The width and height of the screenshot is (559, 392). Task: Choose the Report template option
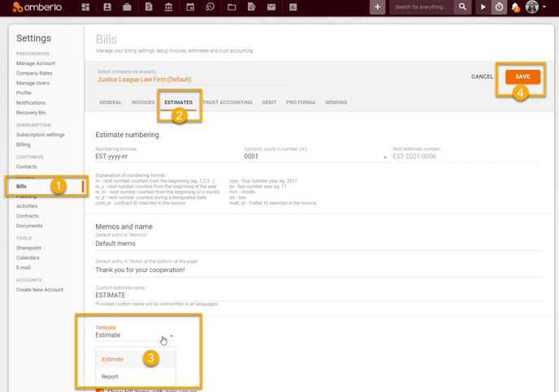coord(136,377)
